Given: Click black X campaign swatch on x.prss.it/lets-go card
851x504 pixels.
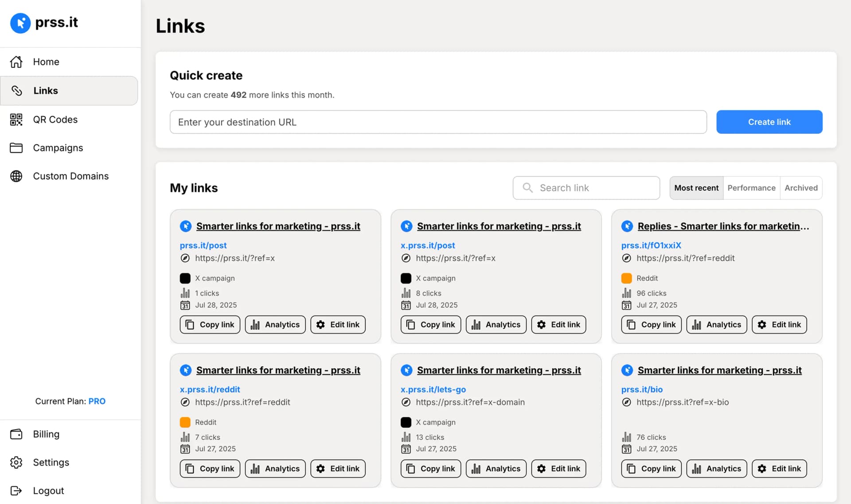Looking at the screenshot, I should pos(406,423).
